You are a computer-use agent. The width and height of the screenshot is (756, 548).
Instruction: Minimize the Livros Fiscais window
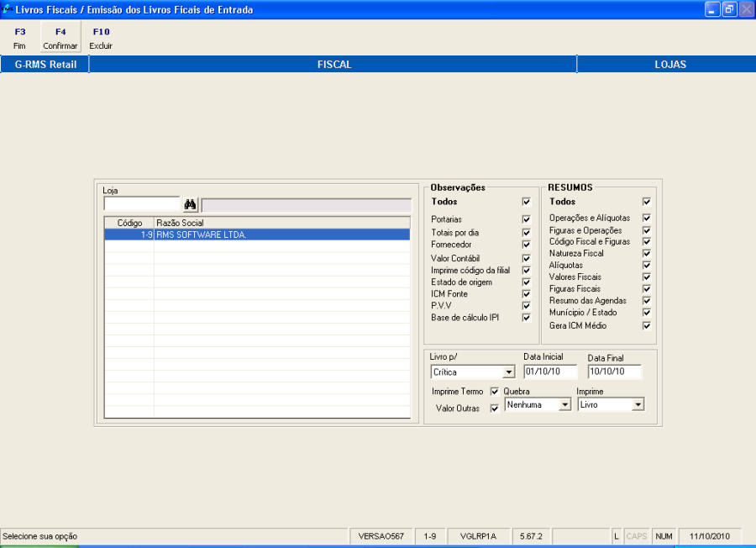pyautogui.click(x=712, y=9)
